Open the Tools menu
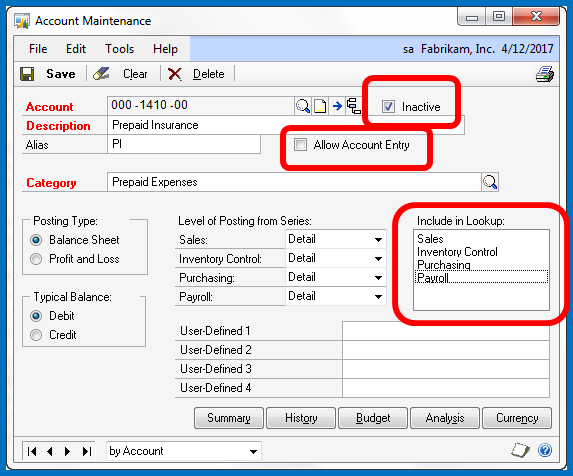Viewport: 573px width, 476px height. [119, 49]
